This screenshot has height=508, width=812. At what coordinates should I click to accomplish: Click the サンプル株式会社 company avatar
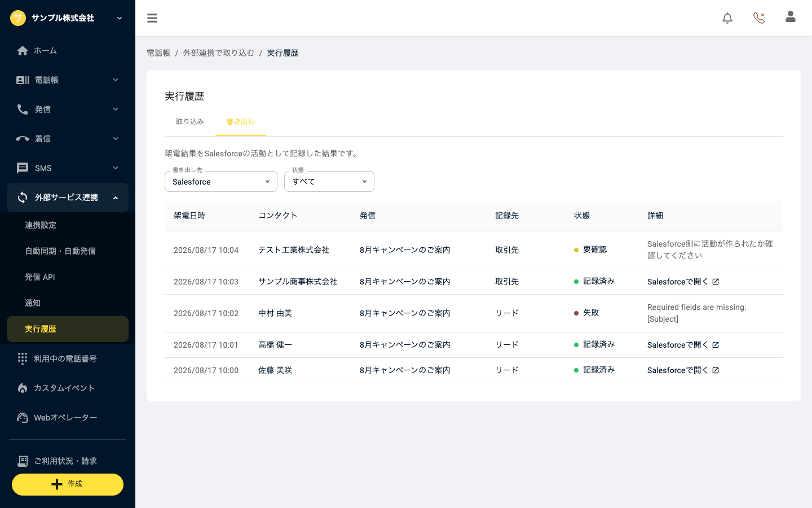pyautogui.click(x=18, y=18)
